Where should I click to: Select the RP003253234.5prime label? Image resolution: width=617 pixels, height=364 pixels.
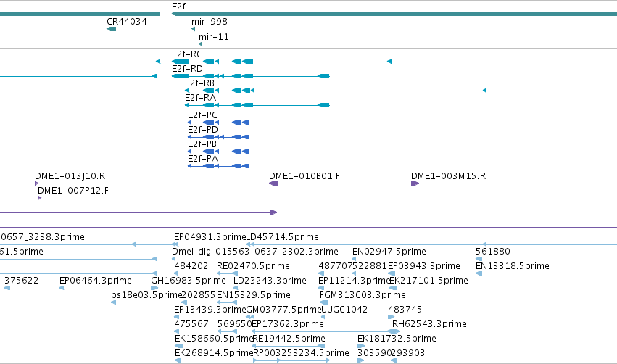[301, 354]
